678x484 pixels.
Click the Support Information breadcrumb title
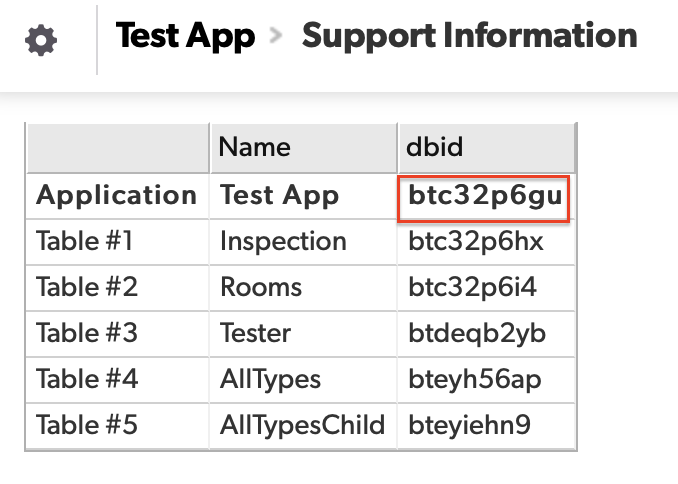tap(469, 37)
